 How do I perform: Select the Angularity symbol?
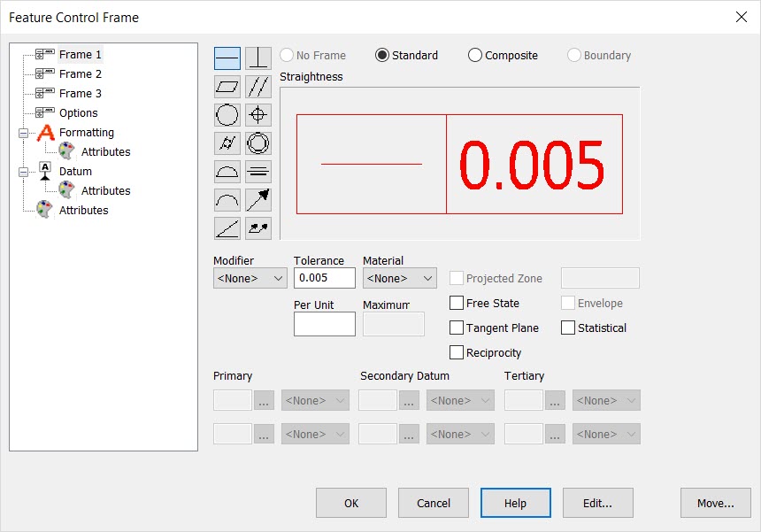tap(227, 227)
